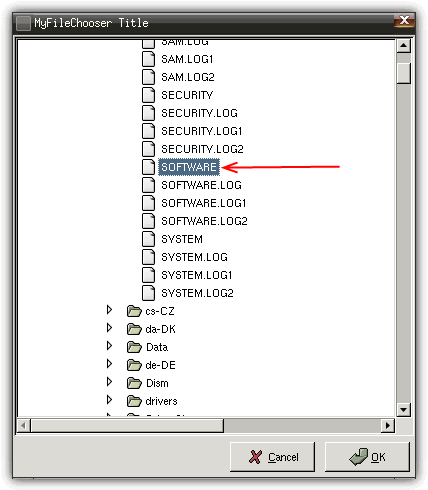Select the SYSTEM.LOG file name
Screen dimensions: 428x490
click(x=194, y=257)
